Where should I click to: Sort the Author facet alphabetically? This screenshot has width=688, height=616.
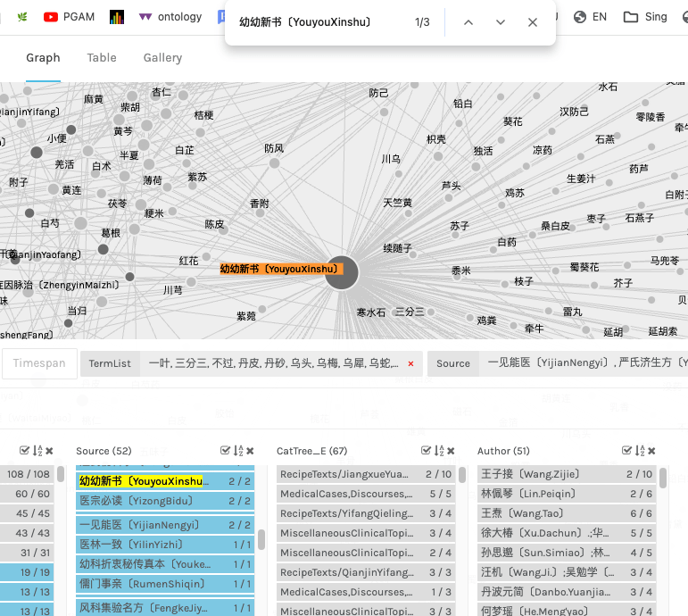[x=639, y=452]
